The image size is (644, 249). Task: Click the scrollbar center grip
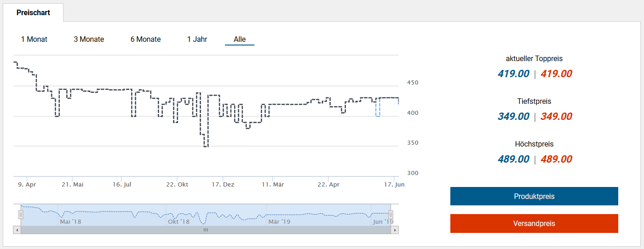click(206, 230)
